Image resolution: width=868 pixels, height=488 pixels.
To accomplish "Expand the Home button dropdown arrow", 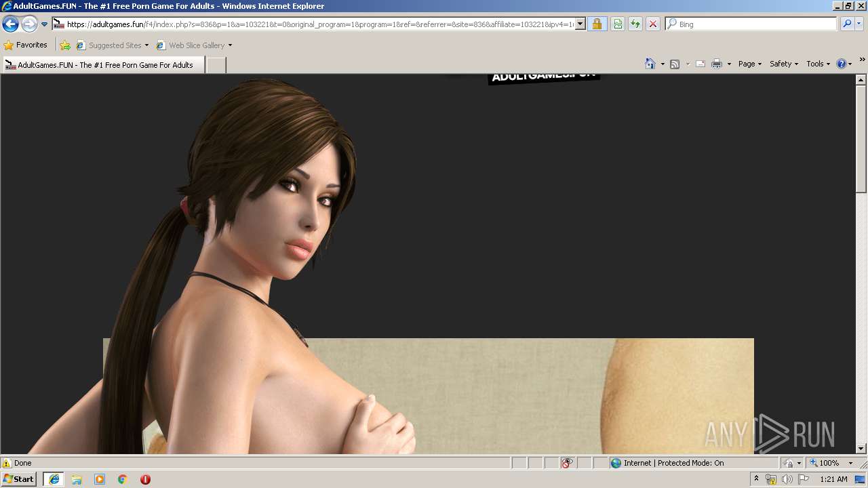I will (663, 64).
